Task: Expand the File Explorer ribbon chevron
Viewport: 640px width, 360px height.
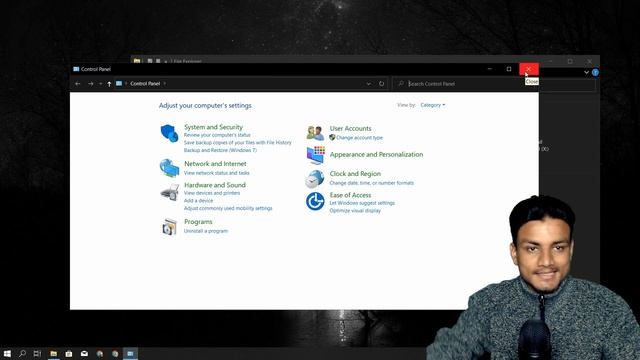Action: tap(586, 72)
